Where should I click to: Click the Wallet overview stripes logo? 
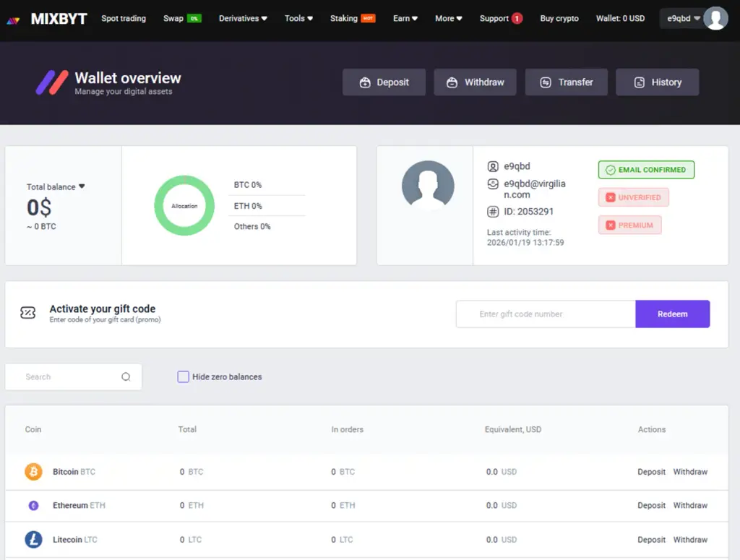tap(52, 82)
